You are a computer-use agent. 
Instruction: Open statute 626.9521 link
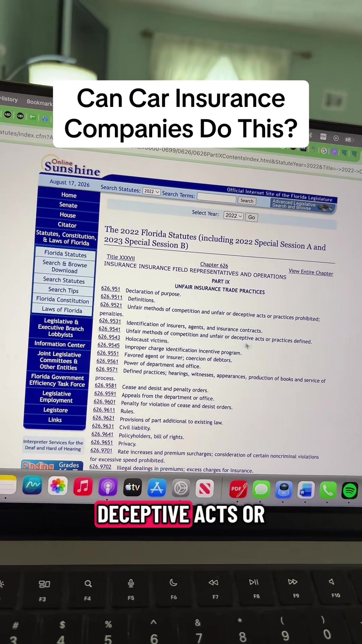(111, 305)
